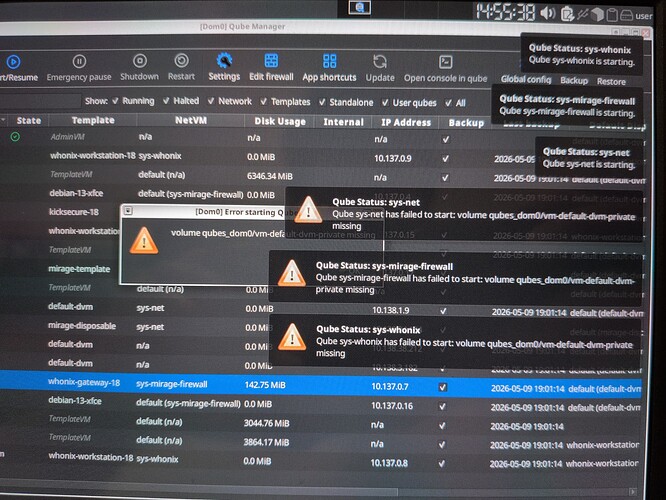Select the highlighted whonix-gateway-18 row
Screen dimensions: 666x500
(321, 385)
